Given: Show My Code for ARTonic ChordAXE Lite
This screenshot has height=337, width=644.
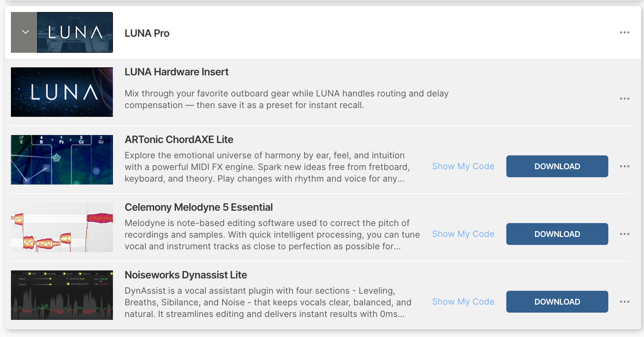Looking at the screenshot, I should pyautogui.click(x=463, y=166).
